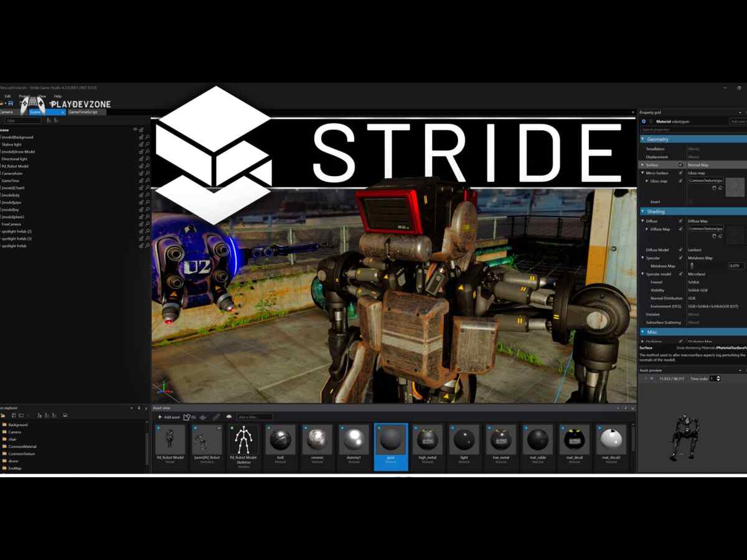
Task: Click the Time scale stepper
Action: coord(720,378)
